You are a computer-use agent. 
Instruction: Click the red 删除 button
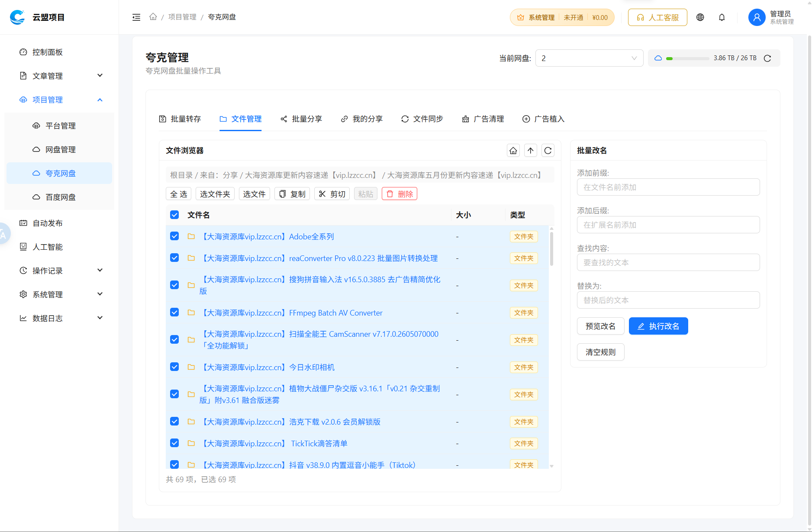click(x=400, y=194)
